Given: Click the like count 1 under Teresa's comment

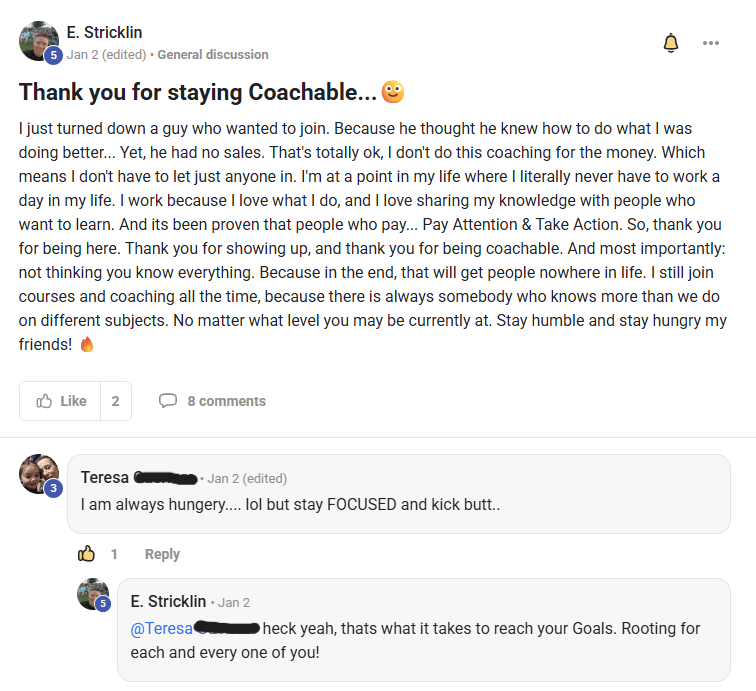Looking at the screenshot, I should [x=114, y=554].
